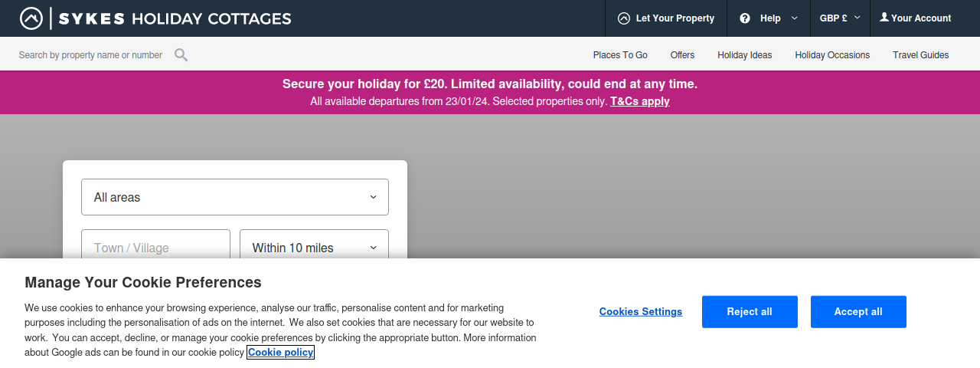Open the Cookie policy link
Image resolution: width=980 pixels, height=368 pixels.
click(280, 353)
